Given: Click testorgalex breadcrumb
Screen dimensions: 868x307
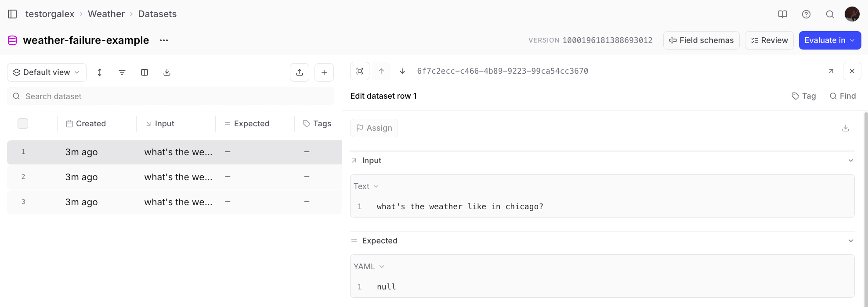Looking at the screenshot, I should point(50,14).
